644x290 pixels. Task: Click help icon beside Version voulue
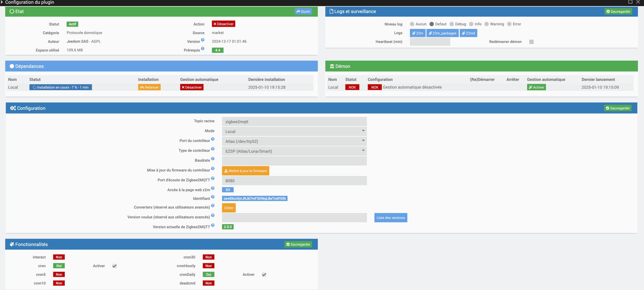[213, 216]
